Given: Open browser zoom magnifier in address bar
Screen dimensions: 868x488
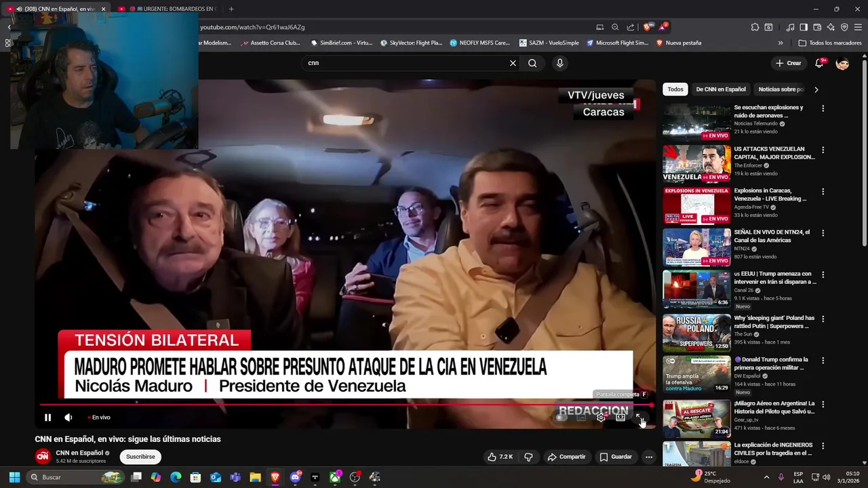Looking at the screenshot, I should [615, 27].
